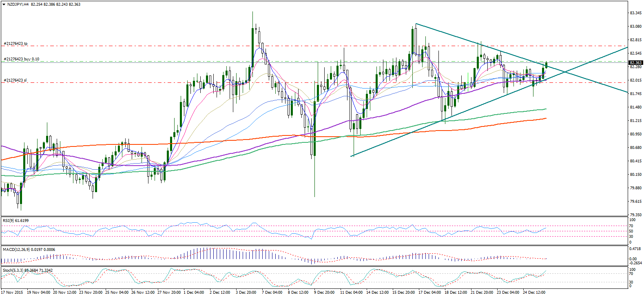Click the MACD(12,26,9) indicator label
The image size is (644, 297).
coord(29,249)
